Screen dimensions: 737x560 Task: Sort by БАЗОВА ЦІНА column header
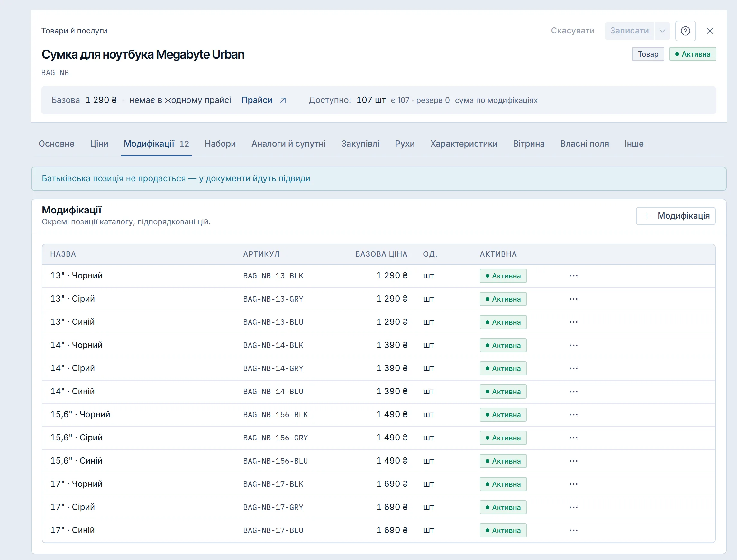point(381,254)
